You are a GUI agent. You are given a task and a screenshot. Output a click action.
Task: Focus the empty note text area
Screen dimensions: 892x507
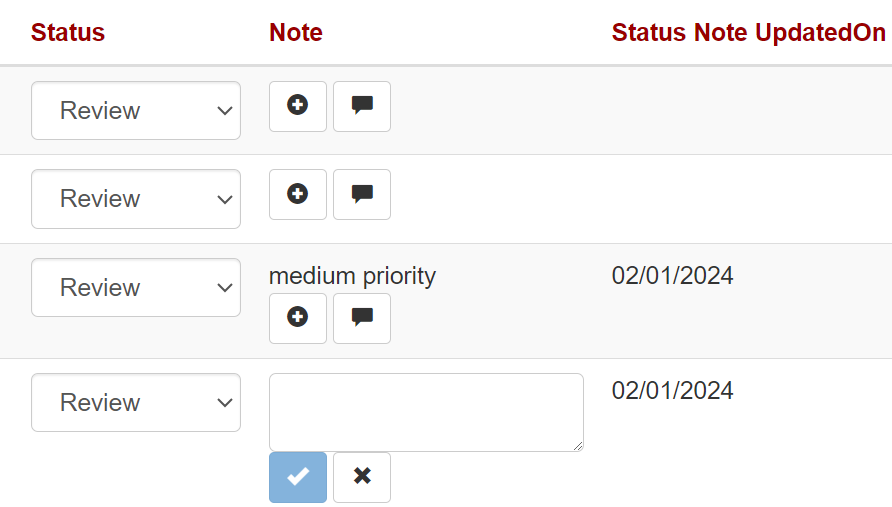pos(426,412)
